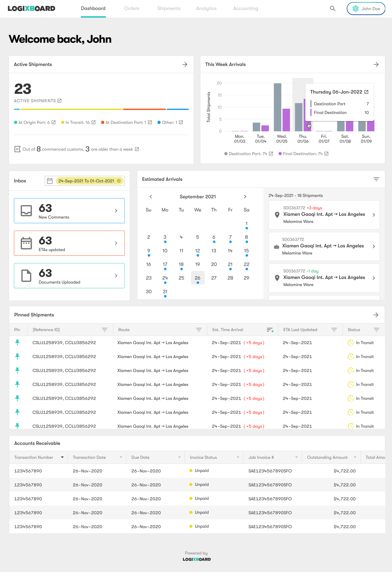Open This Week Arrivals arrow icon

376,65
